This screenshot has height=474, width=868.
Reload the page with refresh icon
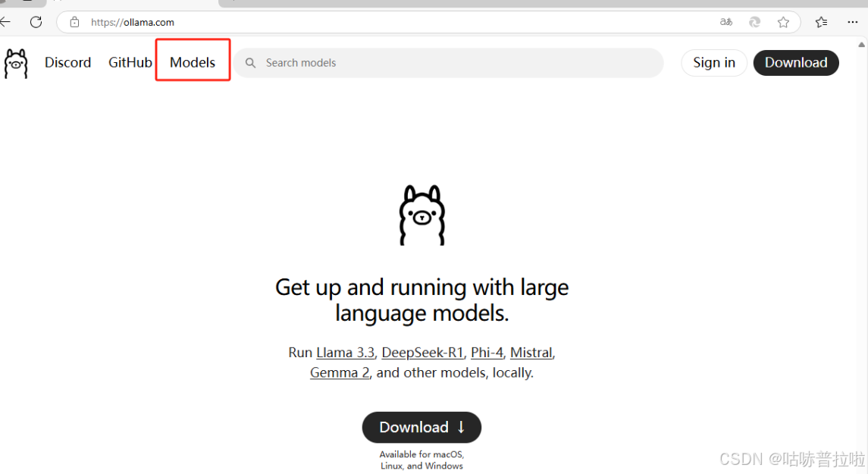click(x=36, y=22)
